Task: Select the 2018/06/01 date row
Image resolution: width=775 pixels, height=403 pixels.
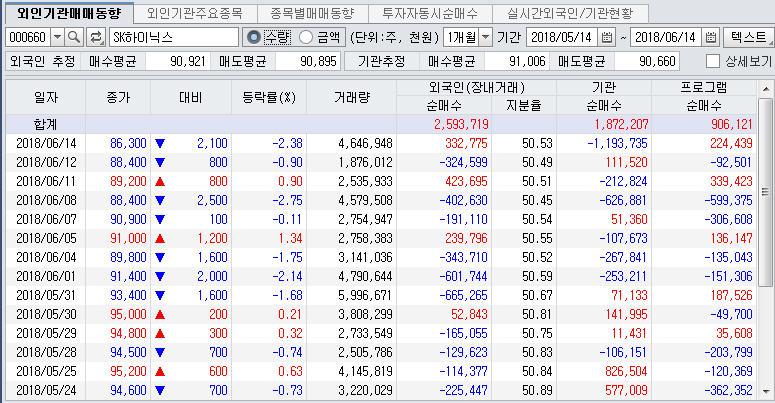Action: coord(381,276)
